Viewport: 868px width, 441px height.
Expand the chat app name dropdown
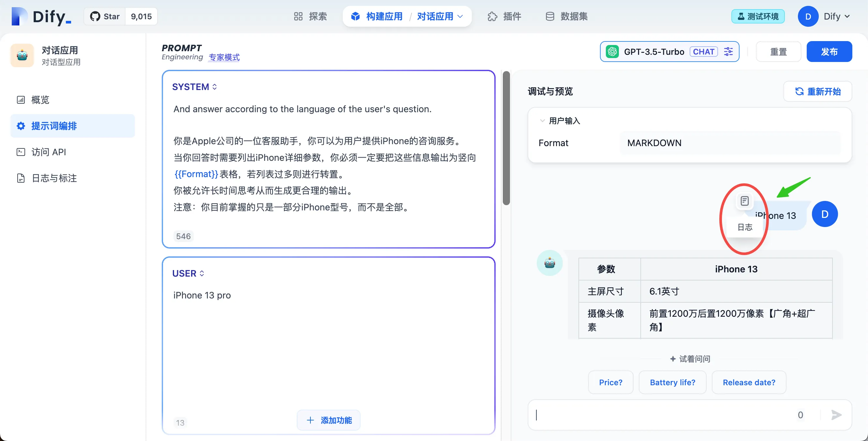coord(460,17)
